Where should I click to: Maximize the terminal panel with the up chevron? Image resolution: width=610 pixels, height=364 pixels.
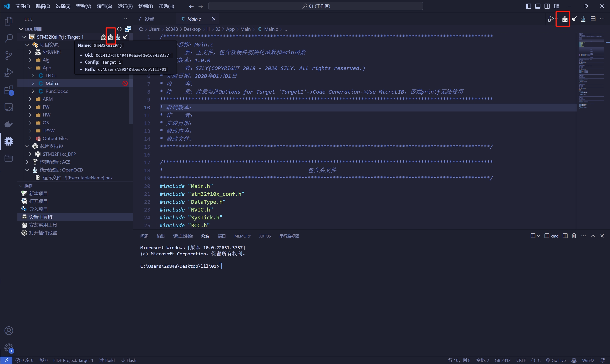593,236
